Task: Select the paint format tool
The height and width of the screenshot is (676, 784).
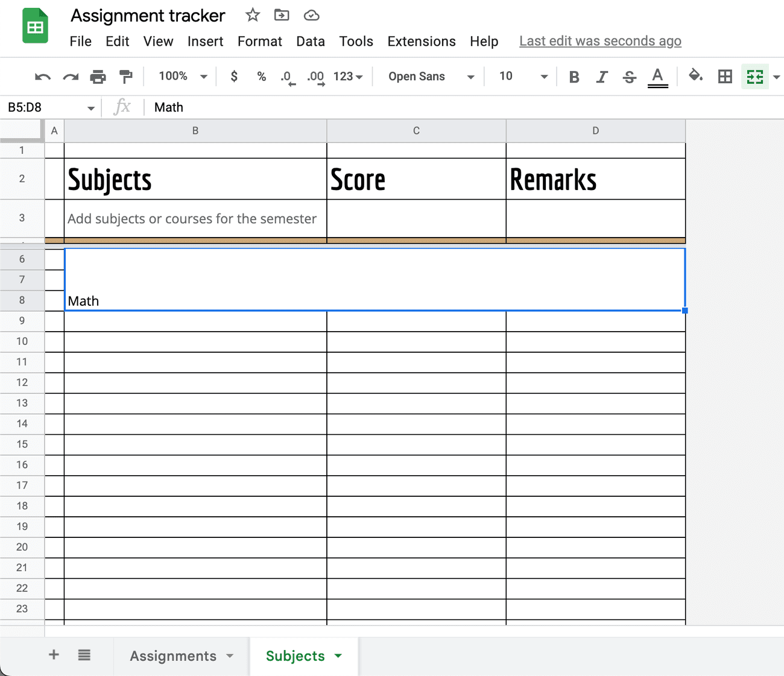Action: tap(125, 77)
